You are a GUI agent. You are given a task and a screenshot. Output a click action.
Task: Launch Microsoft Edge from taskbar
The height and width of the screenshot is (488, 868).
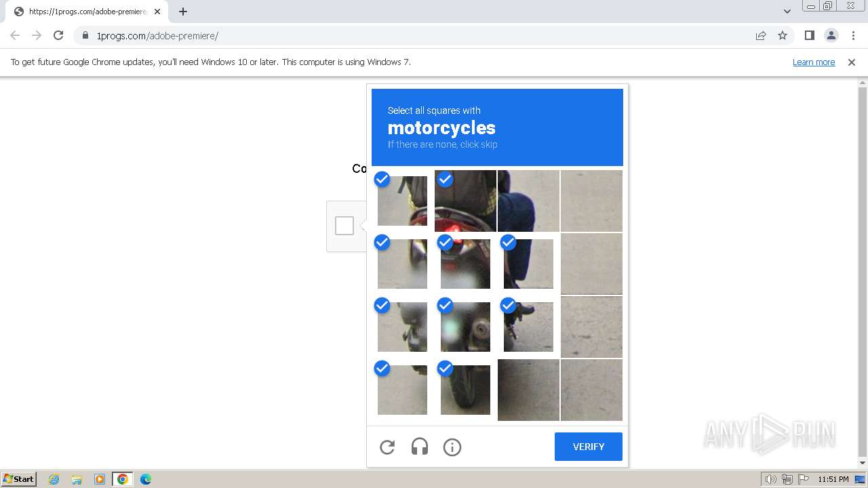(x=146, y=479)
